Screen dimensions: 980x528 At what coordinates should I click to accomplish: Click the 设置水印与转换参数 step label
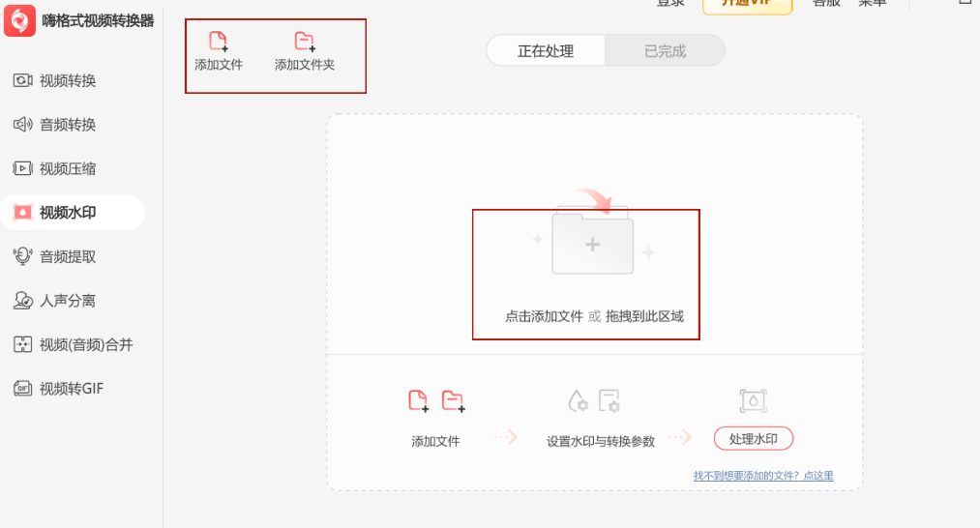click(x=601, y=441)
